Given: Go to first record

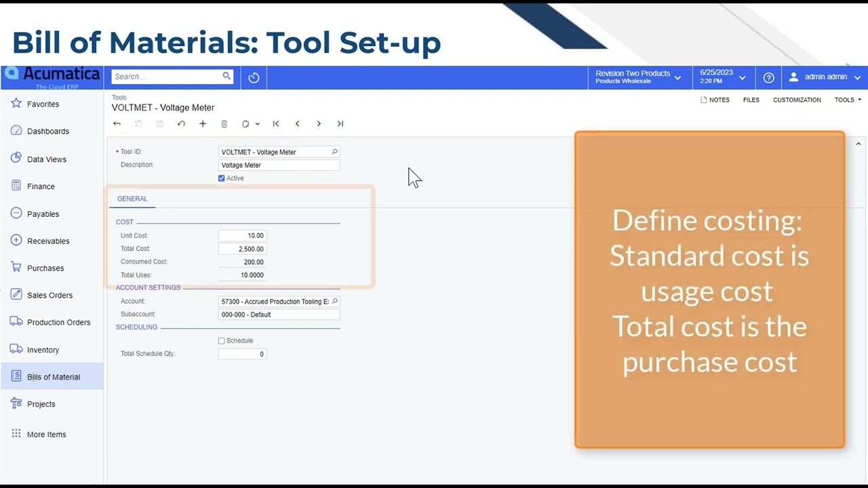Looking at the screenshot, I should tap(275, 124).
